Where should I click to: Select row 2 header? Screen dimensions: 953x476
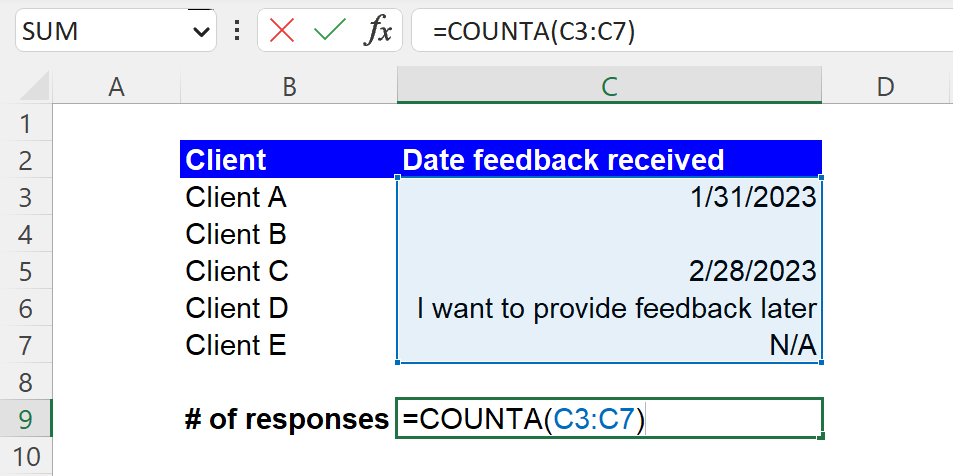26,160
